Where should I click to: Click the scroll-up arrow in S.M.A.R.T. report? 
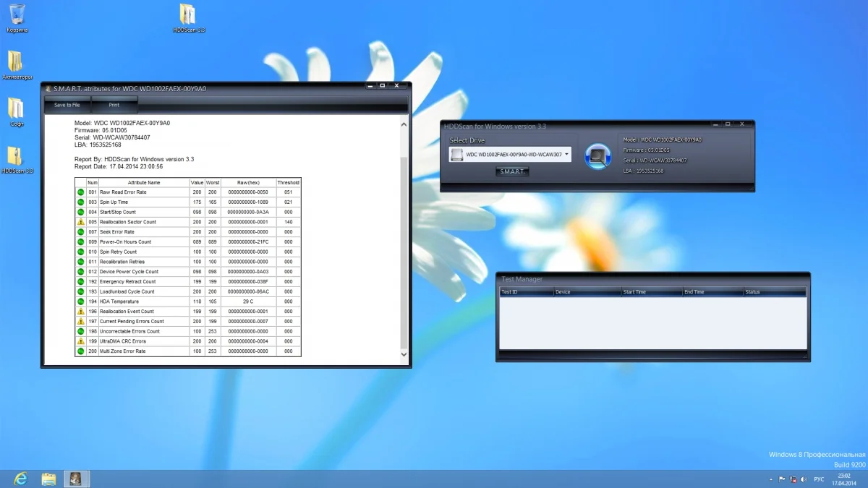pos(404,125)
